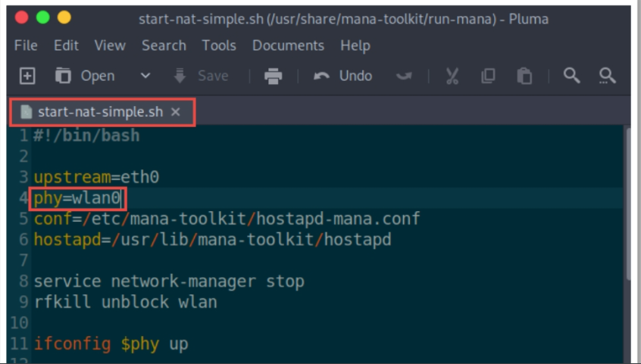Screen dimensions: 641x364
Task: Open the View menu
Action: point(110,45)
